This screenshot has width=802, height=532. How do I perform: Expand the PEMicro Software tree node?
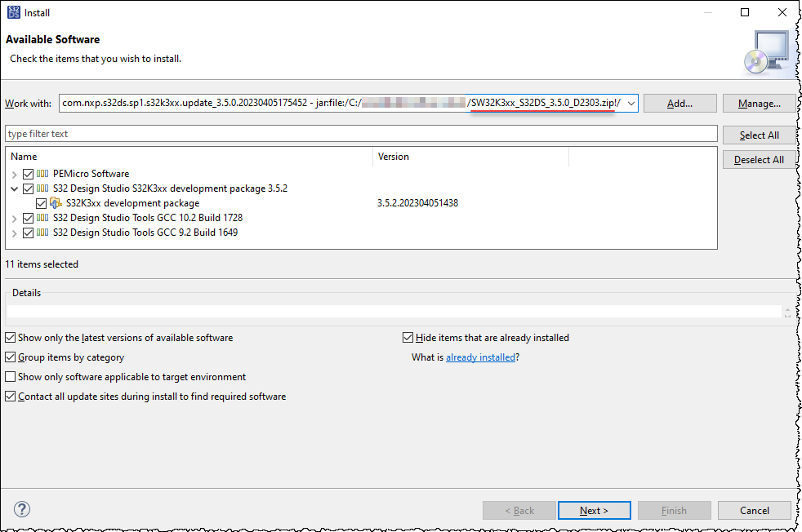pos(15,175)
